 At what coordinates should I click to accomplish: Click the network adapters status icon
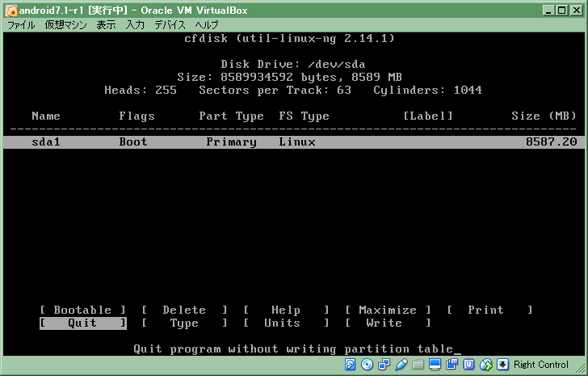(x=384, y=365)
